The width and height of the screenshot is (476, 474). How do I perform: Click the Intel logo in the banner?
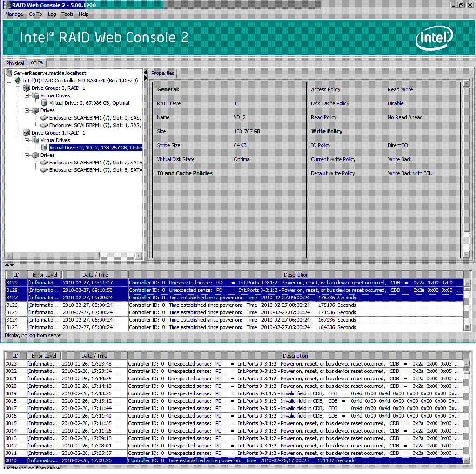click(x=434, y=38)
